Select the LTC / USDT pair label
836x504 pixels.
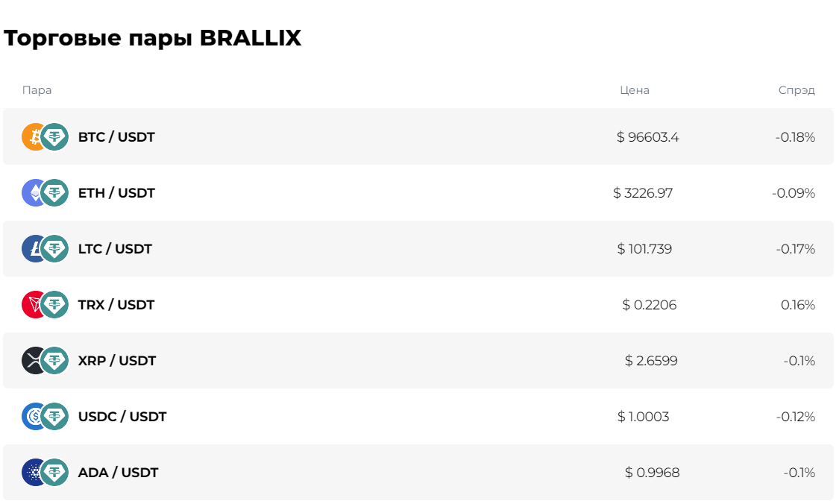tap(115, 249)
